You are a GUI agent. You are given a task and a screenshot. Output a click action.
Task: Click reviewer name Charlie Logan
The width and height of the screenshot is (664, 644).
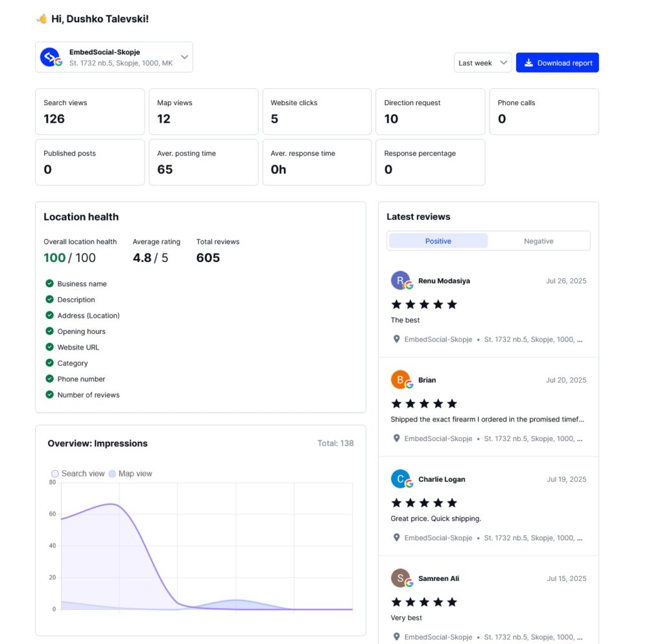coord(442,479)
